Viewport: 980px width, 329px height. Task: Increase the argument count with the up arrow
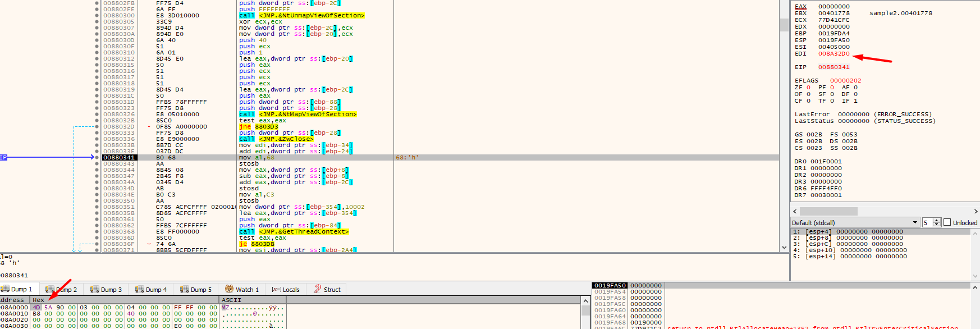[x=936, y=220]
